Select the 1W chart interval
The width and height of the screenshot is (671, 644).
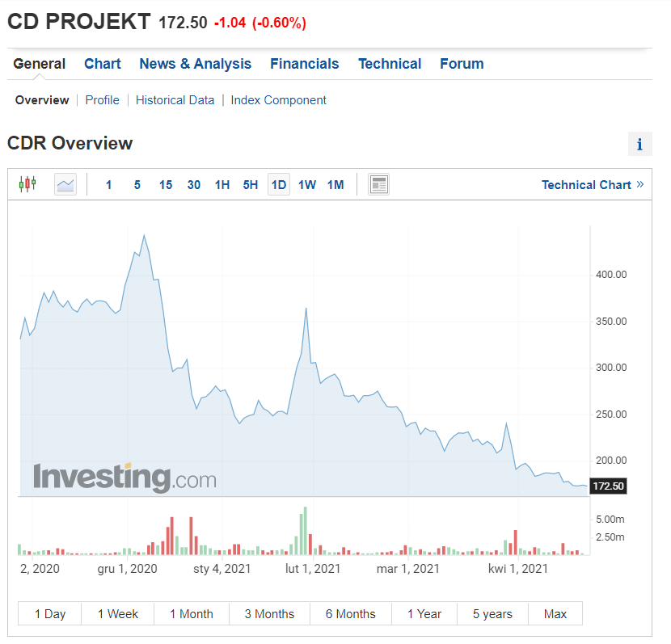pyautogui.click(x=307, y=185)
